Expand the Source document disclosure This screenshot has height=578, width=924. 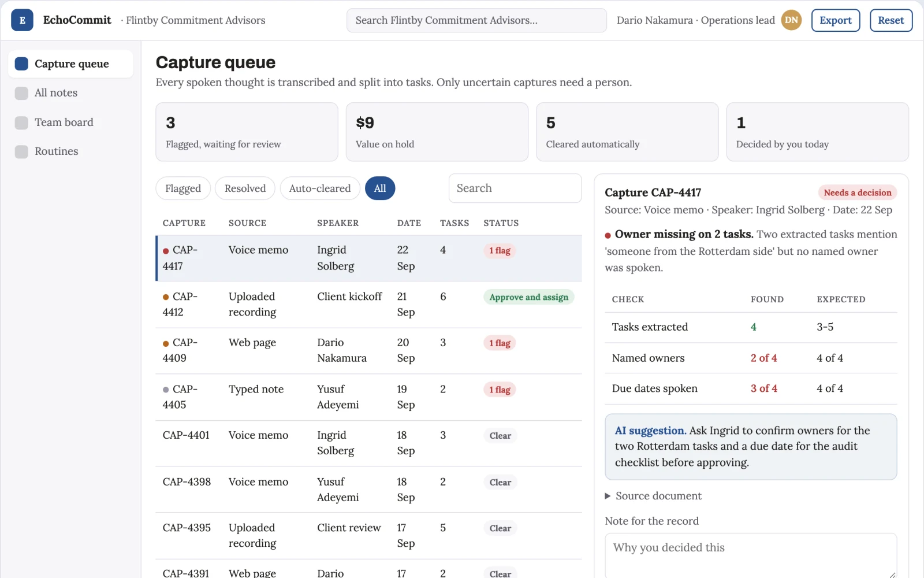point(653,496)
